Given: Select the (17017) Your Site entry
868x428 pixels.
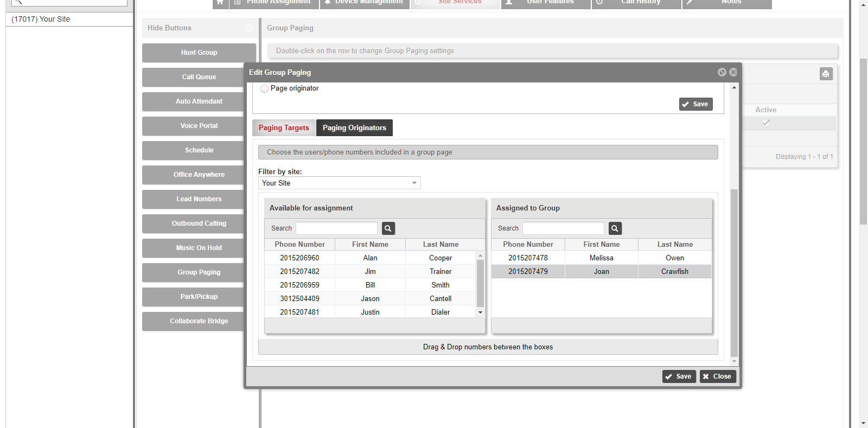Looking at the screenshot, I should click(x=69, y=19).
